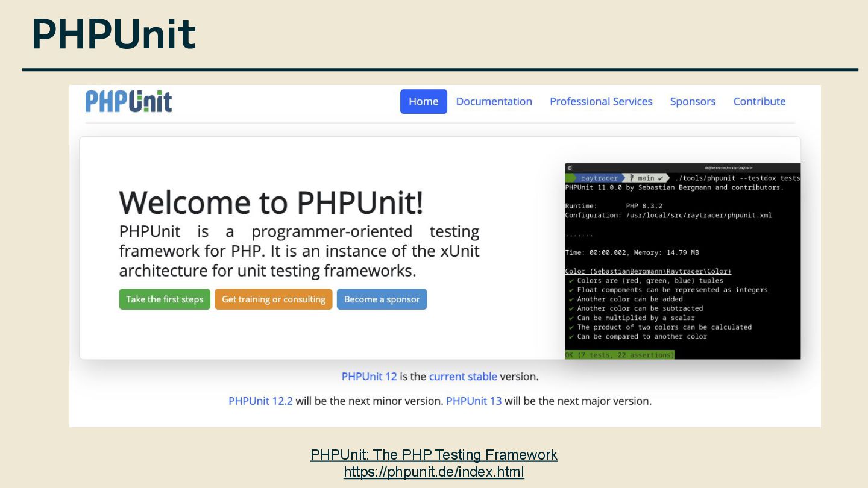
Task: Open the PHPUnit 13 link
Action: (474, 401)
